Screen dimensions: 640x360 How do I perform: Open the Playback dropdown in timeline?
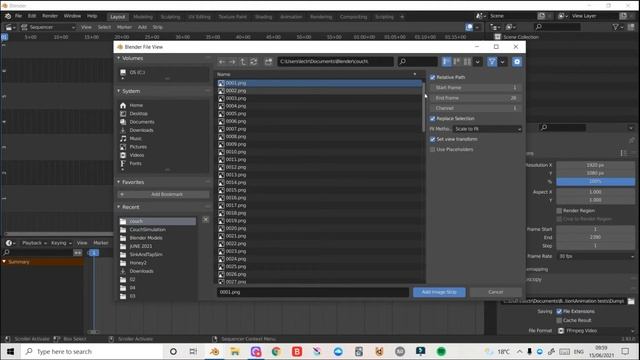pyautogui.click(x=34, y=243)
